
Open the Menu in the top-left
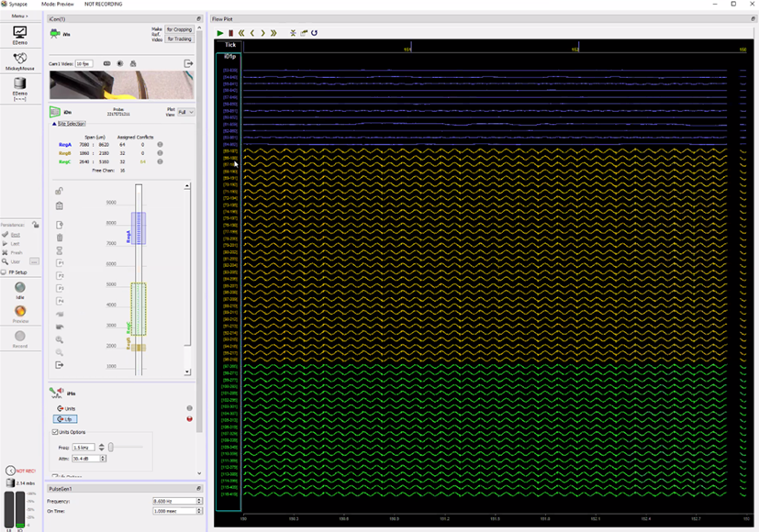coord(19,17)
